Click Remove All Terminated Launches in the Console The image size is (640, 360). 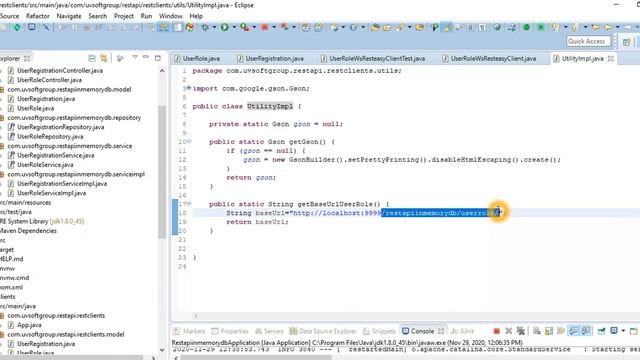click(520, 331)
